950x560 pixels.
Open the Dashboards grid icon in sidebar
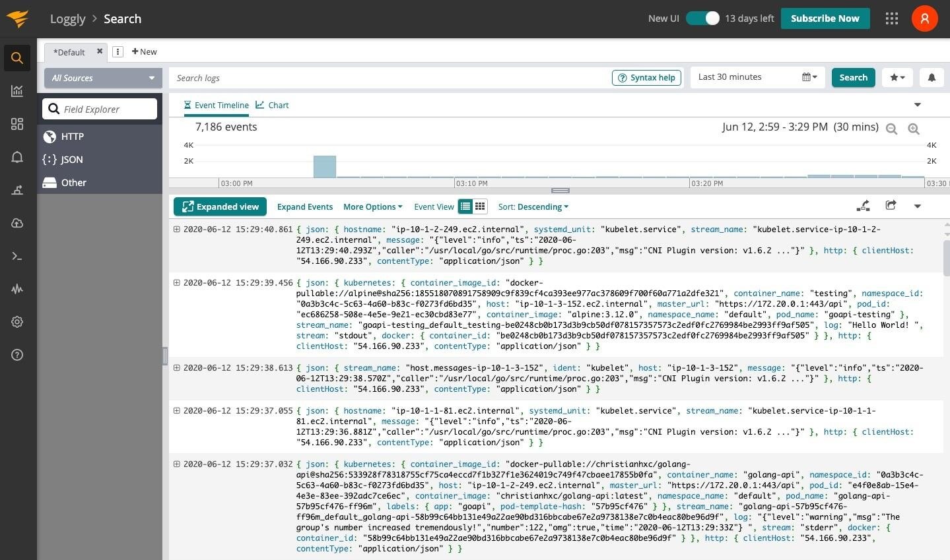coord(17,124)
